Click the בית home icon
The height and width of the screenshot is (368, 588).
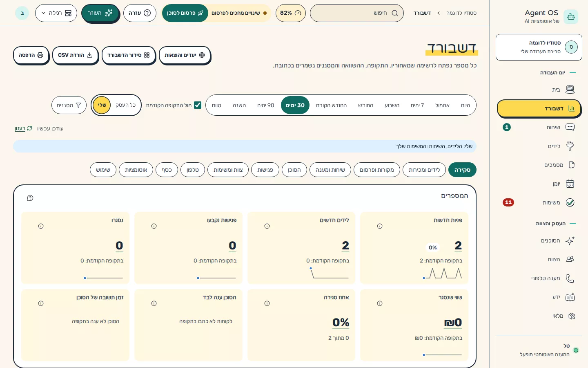570,90
